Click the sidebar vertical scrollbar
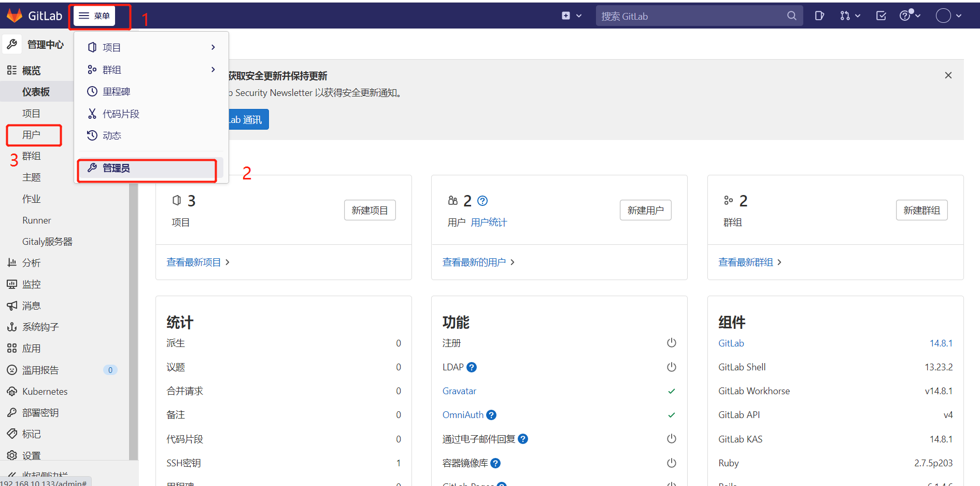This screenshot has height=486, width=980. click(x=134, y=321)
